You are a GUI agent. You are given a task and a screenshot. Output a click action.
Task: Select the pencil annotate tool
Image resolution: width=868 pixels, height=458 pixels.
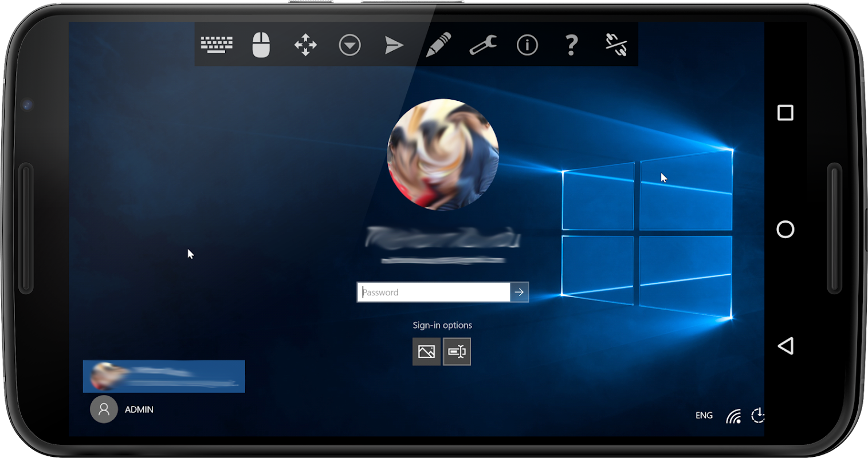(x=438, y=45)
